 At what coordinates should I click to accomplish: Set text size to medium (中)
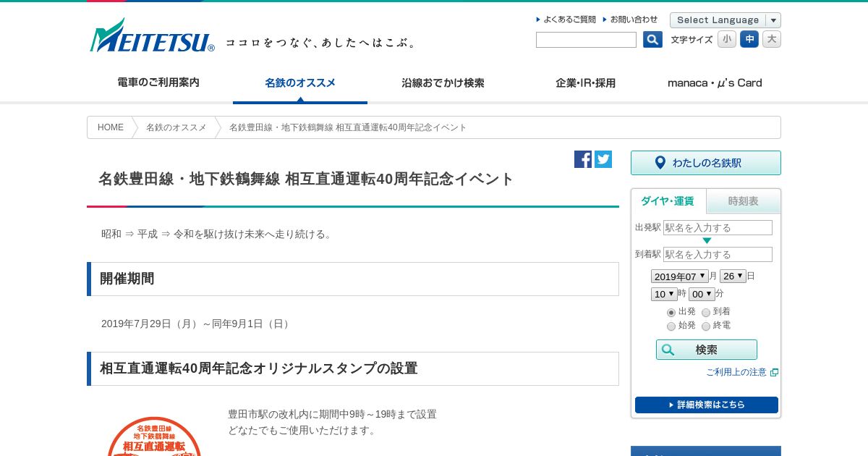(x=749, y=39)
